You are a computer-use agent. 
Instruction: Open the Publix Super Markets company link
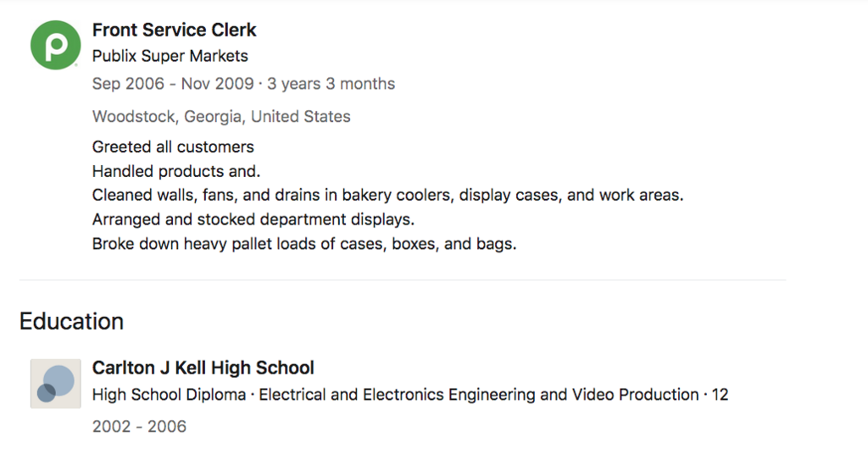point(170,57)
